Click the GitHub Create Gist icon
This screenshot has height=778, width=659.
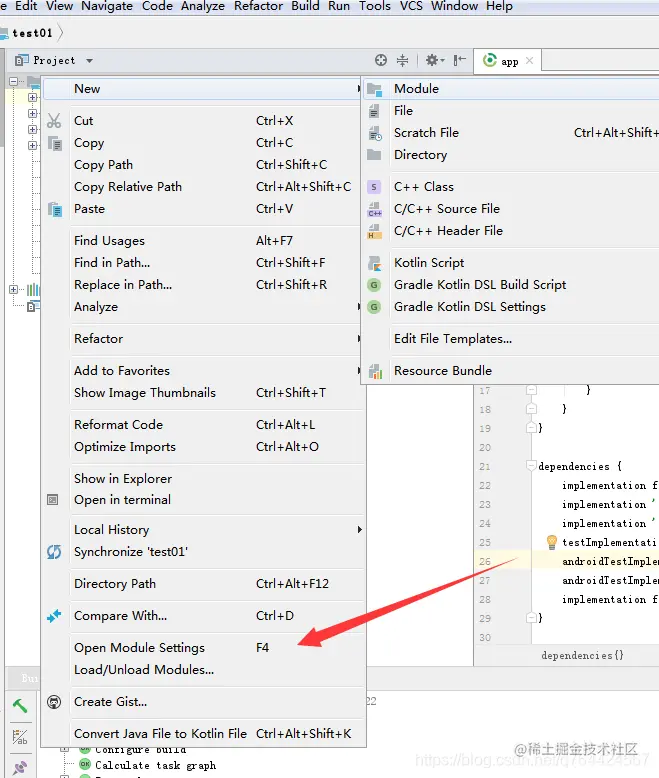point(54,702)
